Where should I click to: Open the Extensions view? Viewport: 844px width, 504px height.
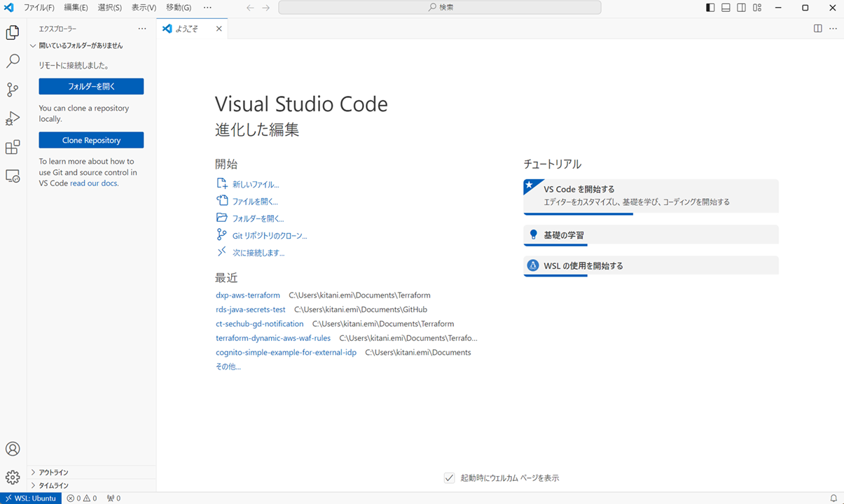pyautogui.click(x=13, y=147)
